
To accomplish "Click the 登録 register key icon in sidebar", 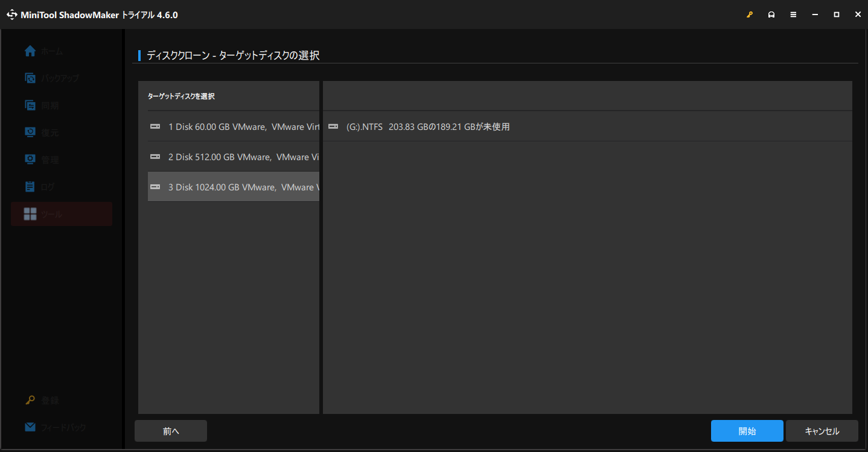I will (x=30, y=400).
